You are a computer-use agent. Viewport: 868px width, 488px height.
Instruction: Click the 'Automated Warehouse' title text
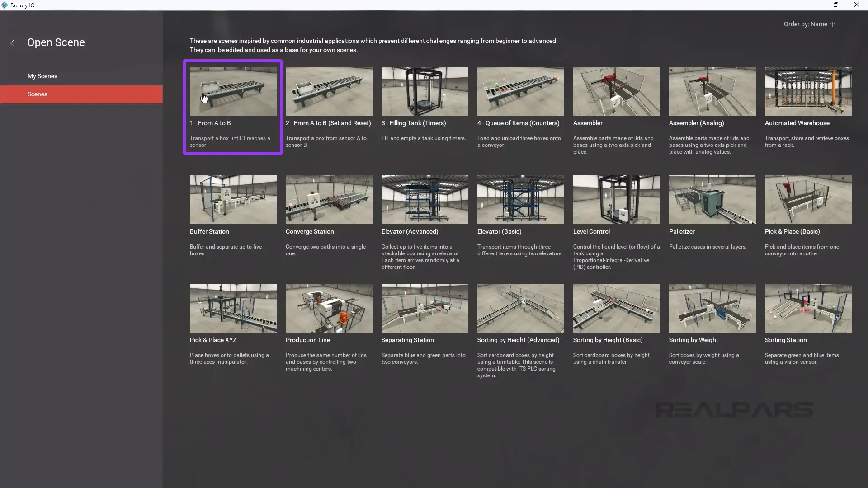click(x=797, y=123)
